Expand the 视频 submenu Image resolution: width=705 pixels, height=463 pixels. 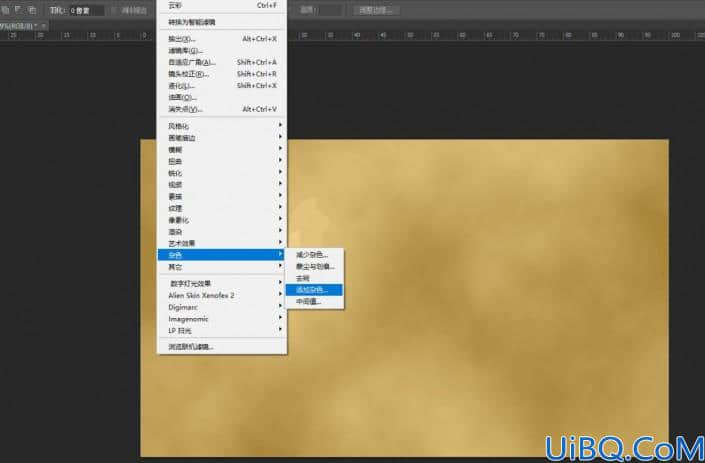pyautogui.click(x=222, y=185)
